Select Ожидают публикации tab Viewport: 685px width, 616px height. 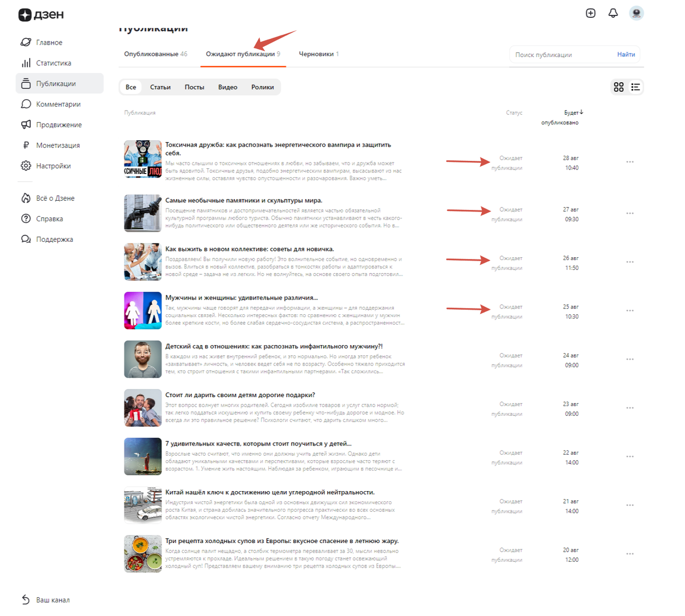(x=243, y=54)
